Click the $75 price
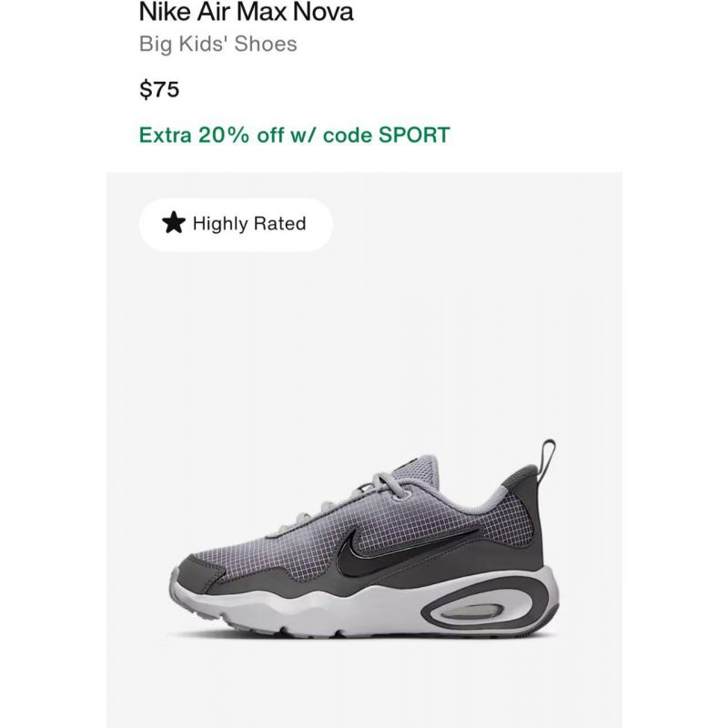Screen dimensions: 728x728 pyautogui.click(x=159, y=89)
